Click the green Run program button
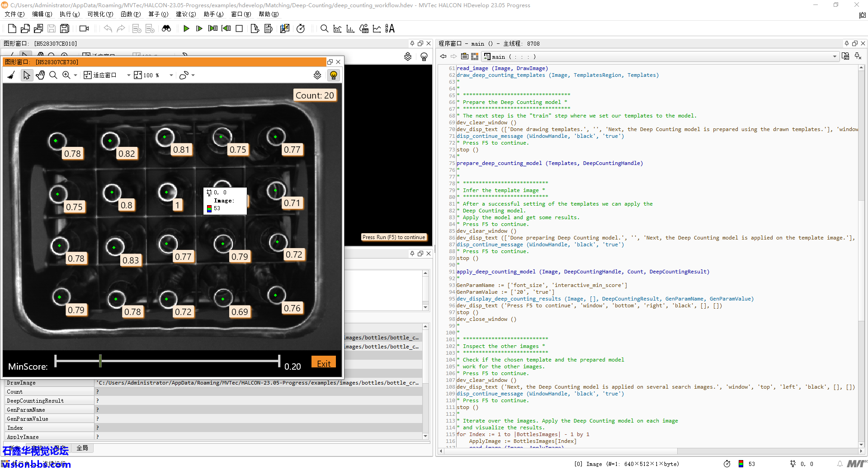Image resolution: width=868 pixels, height=470 pixels. 186,28
